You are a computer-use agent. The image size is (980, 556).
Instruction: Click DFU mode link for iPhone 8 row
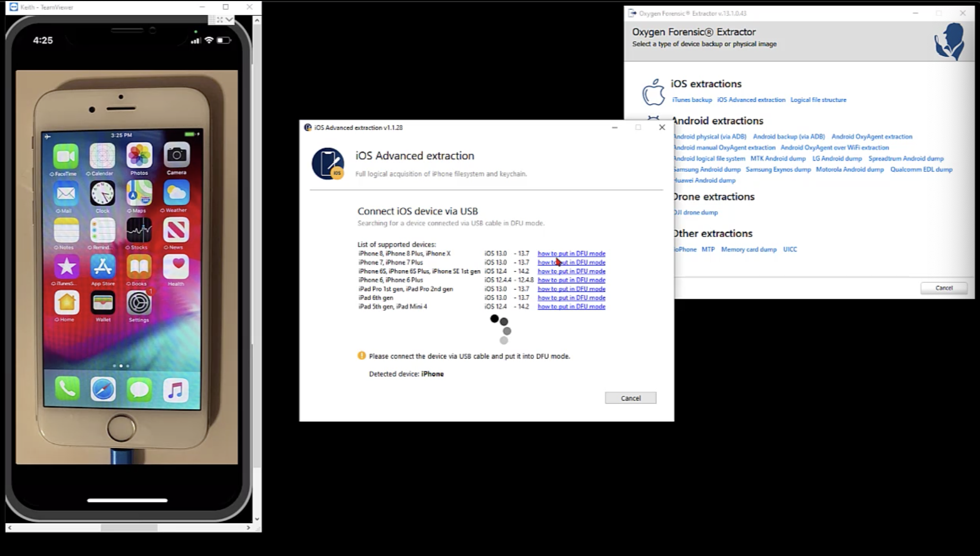pos(571,254)
